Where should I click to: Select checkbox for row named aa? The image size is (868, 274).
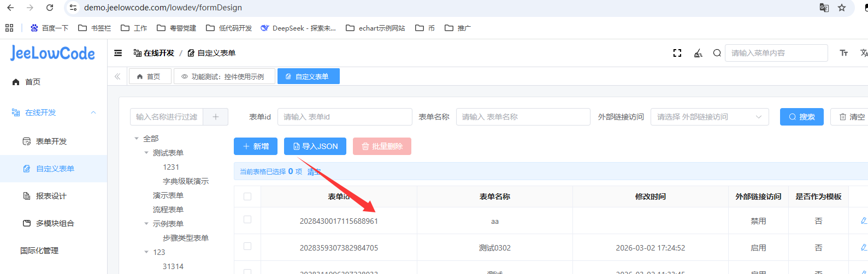click(x=247, y=220)
